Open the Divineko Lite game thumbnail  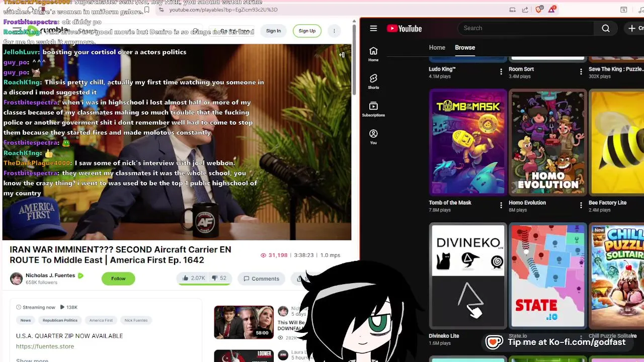pyautogui.click(x=468, y=276)
